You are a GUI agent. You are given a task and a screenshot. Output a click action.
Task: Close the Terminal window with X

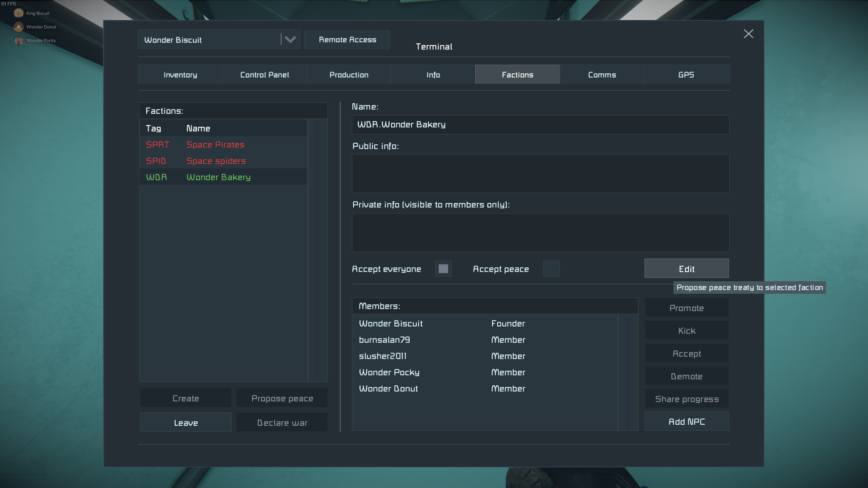[x=748, y=34]
